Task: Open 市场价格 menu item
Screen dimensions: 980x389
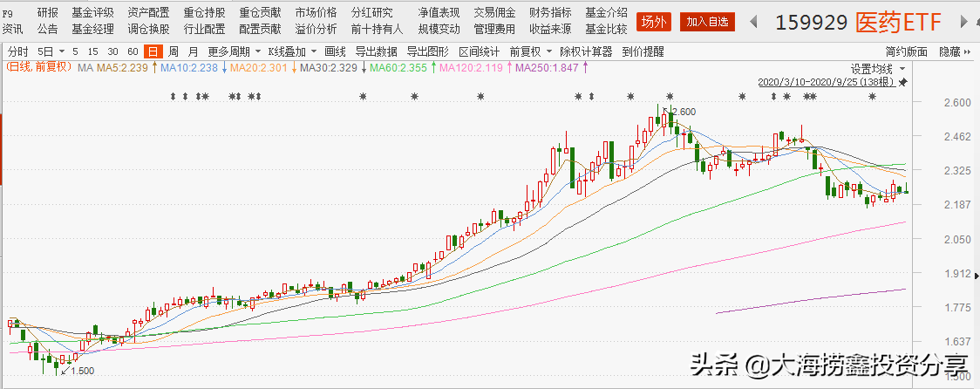Action: [316, 12]
